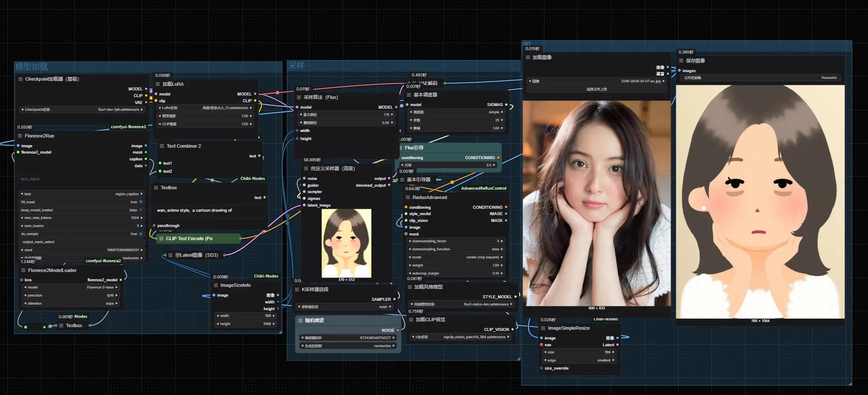The image size is (868, 395).
Task: Enable the keep_model_loaded toggle
Action: click(x=141, y=210)
